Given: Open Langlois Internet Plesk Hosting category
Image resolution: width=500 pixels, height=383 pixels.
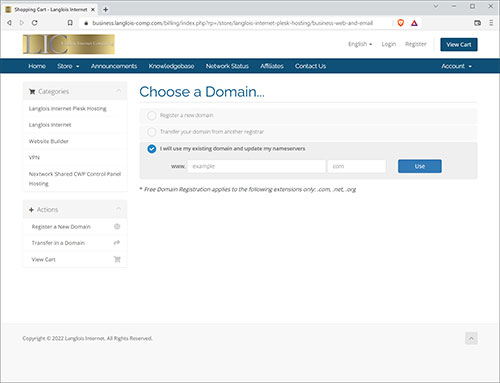Looking at the screenshot, I should coord(68,109).
